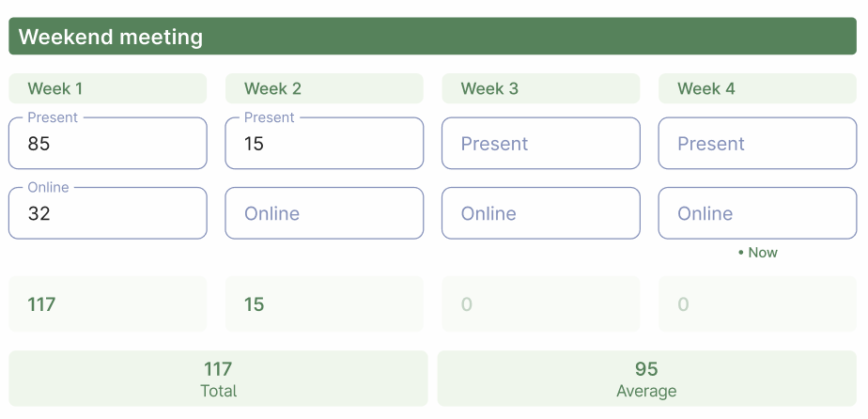868x419 pixels.
Task: Focus Week 1 Present field containing 85
Action: pyautogui.click(x=107, y=144)
